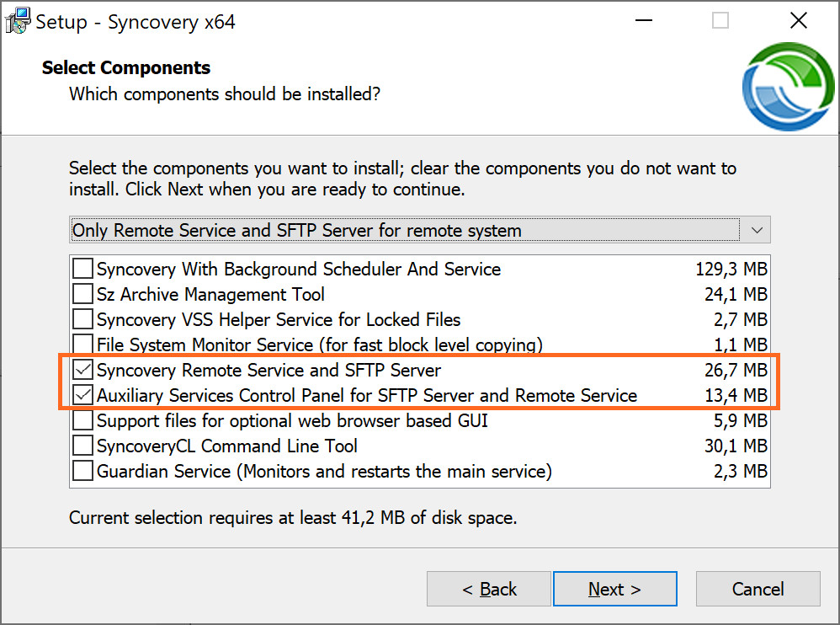This screenshot has height=625, width=840.
Task: Tick Syncovery VSS Helper Service checkbox
Action: pyautogui.click(x=82, y=320)
